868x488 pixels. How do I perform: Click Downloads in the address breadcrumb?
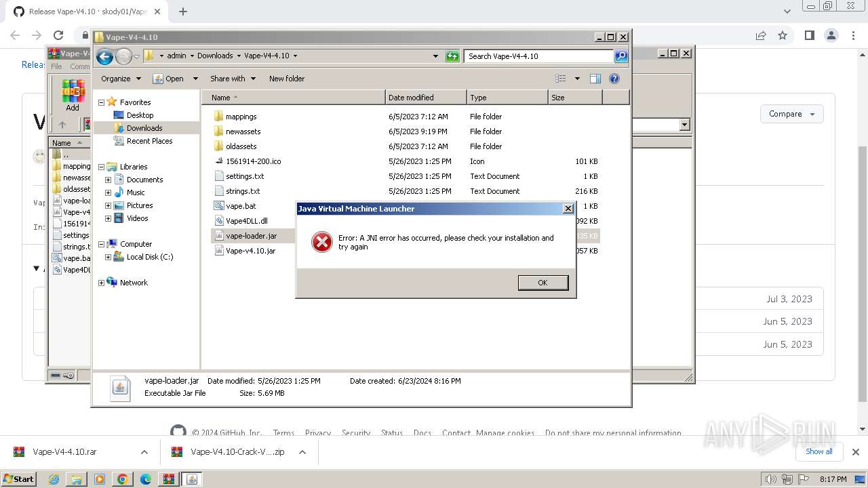pyautogui.click(x=215, y=56)
